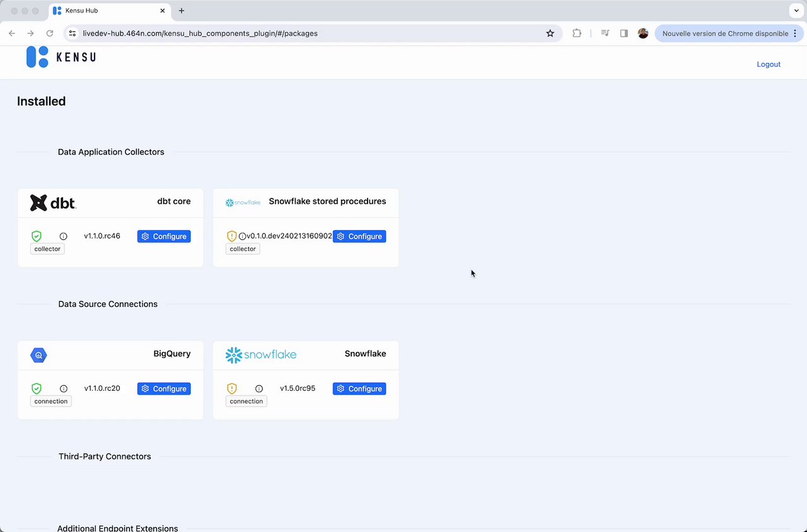Open the info icon on dbt core card
This screenshot has width=807, height=532.
coord(64,236)
